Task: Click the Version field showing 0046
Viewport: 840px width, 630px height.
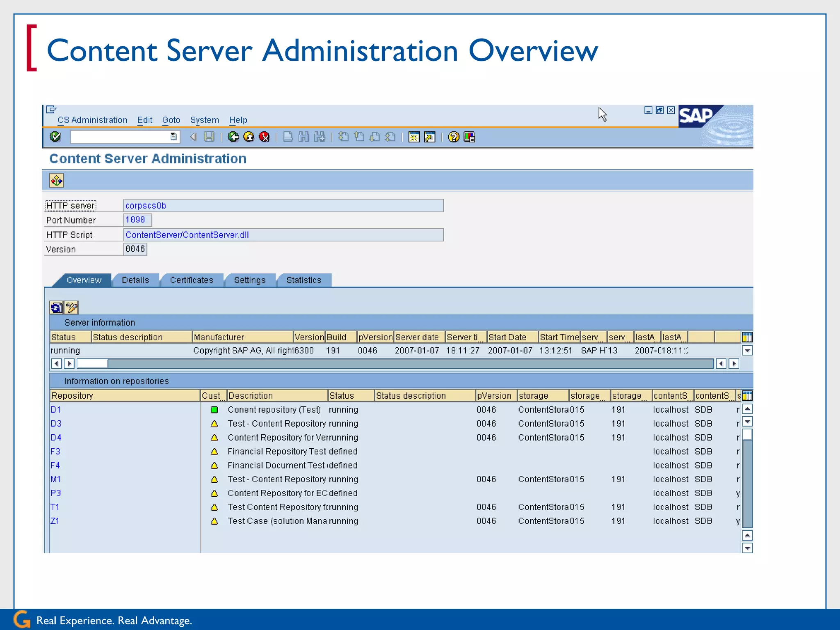Action: click(135, 249)
